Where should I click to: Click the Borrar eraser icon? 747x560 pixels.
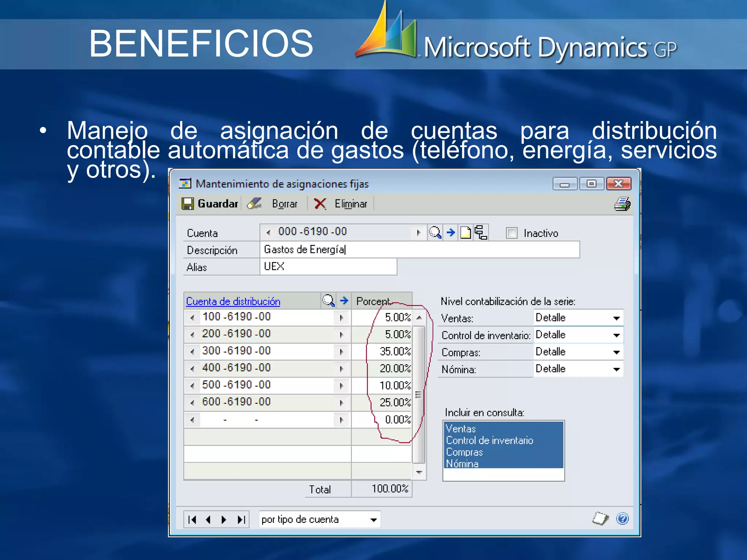click(254, 203)
